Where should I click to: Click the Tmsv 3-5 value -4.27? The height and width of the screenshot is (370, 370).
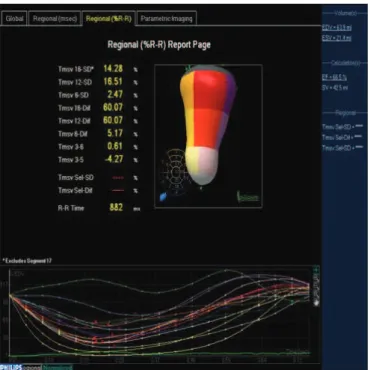(114, 159)
